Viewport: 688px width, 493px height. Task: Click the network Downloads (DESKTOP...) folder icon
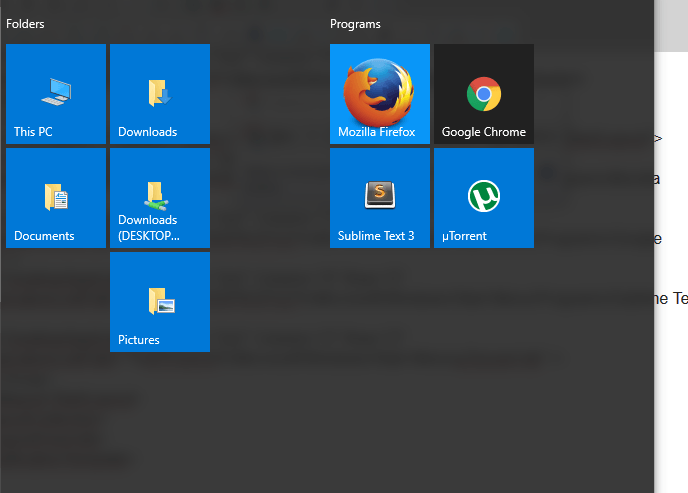point(155,194)
